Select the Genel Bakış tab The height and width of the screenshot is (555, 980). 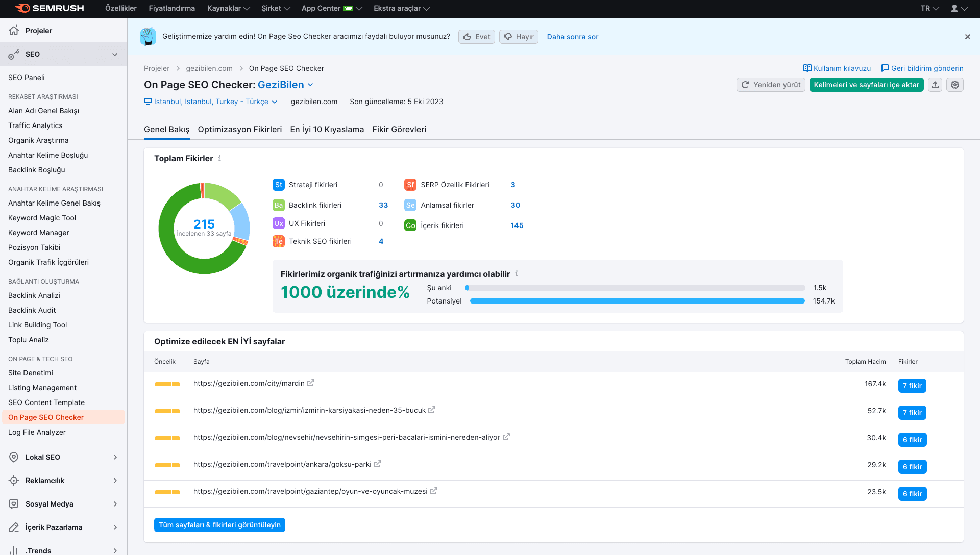coord(166,129)
